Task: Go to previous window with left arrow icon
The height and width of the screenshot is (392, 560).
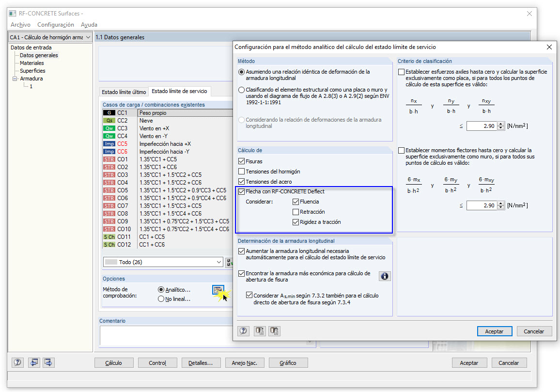Action: tap(34, 363)
